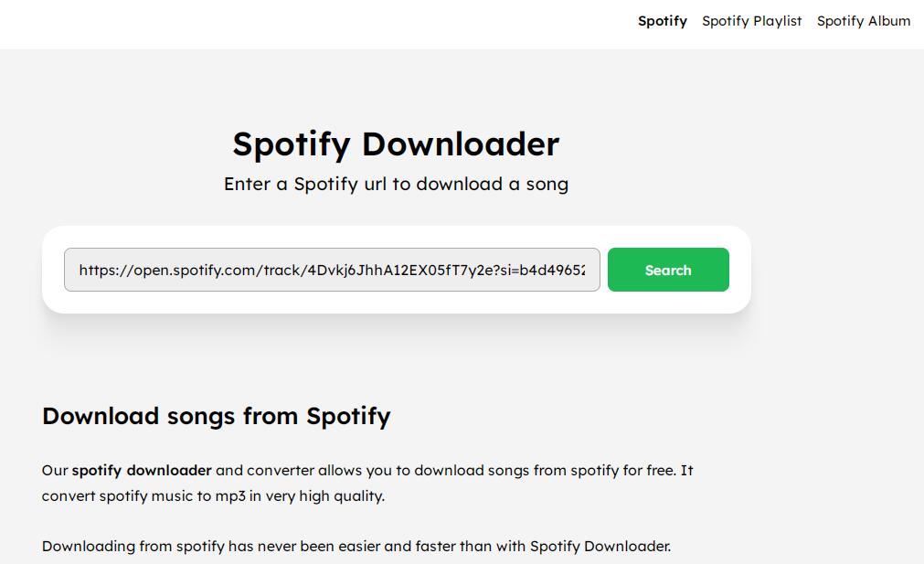Click the bold "spotify downloader" text
Viewport: 924px width, 564px height.
[x=142, y=471]
